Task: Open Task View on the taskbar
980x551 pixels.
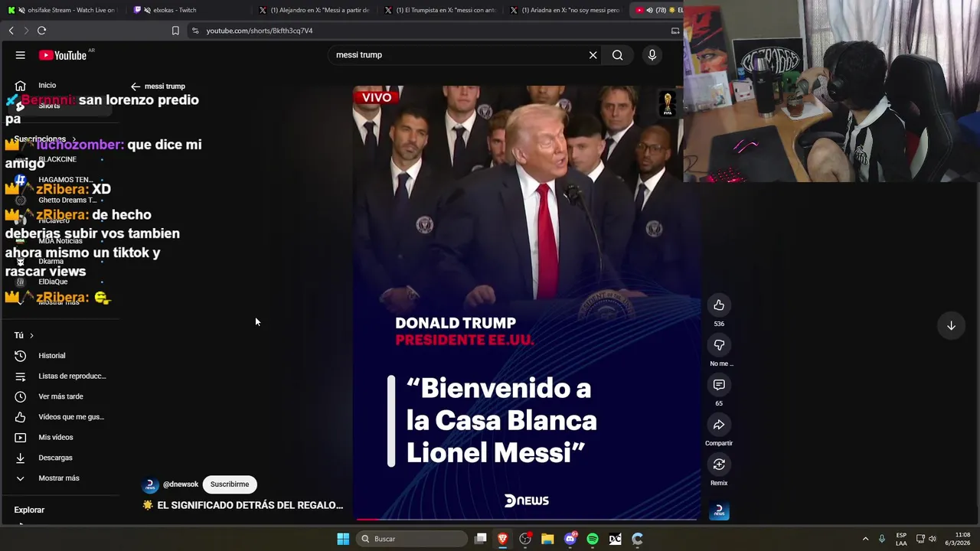Action: [480, 539]
